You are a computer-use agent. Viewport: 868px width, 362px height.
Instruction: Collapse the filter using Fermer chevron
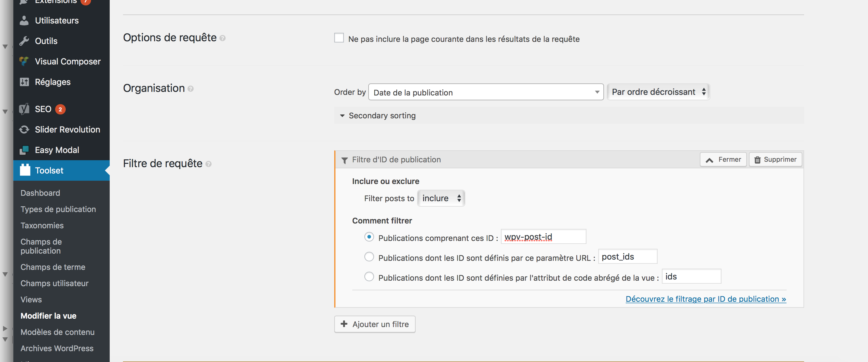coord(709,160)
